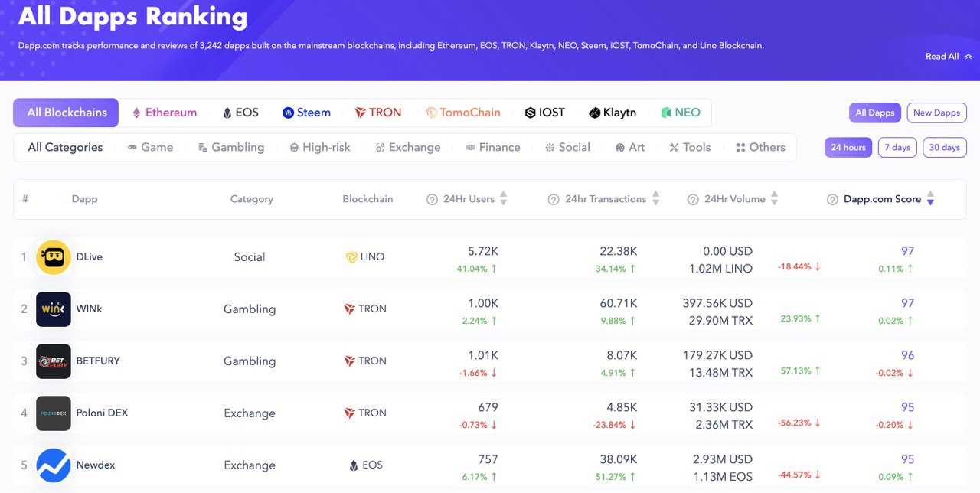Screen dimensions: 980x493
Task: Sort by 24hr Transactions arrows
Action: click(x=655, y=199)
